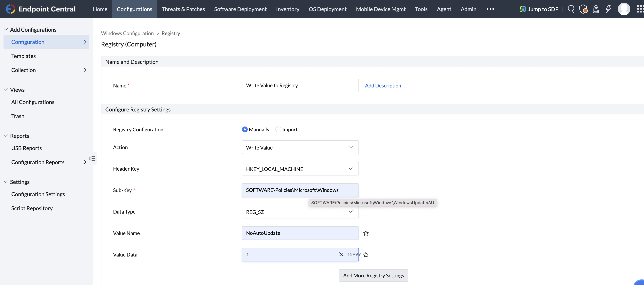This screenshot has height=285, width=644.
Task: Open the Data Type REG_SZ dropdown
Action: pyautogui.click(x=275, y=212)
